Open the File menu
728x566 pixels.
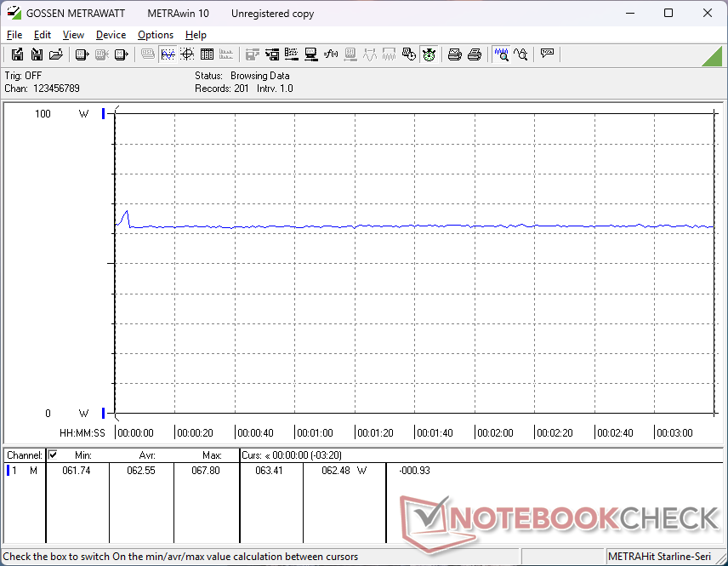point(14,35)
